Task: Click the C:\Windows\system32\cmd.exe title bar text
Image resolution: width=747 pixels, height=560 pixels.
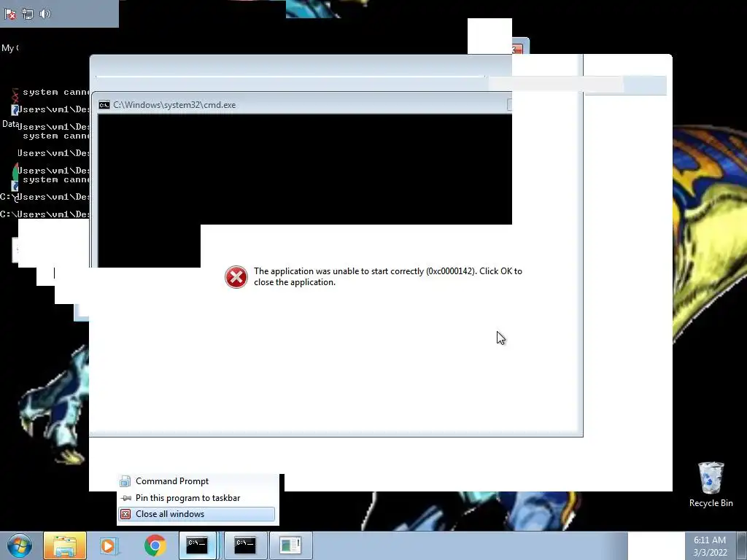Action: pos(174,105)
